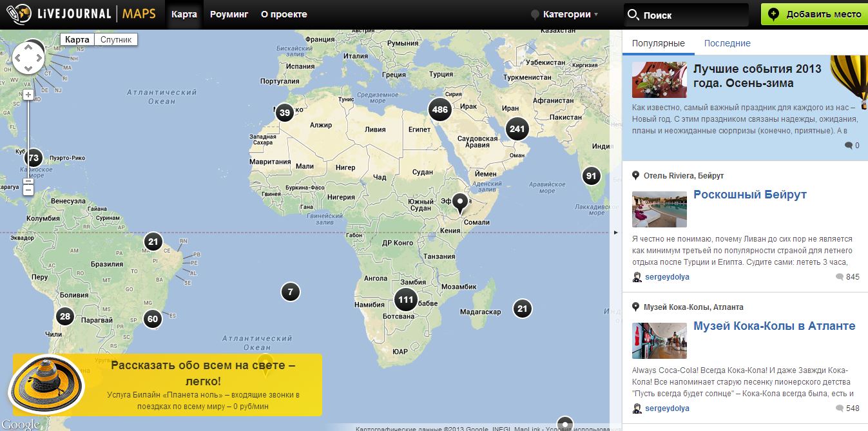Open the cluster marker 21 in Brazil
Screen dimensions: 868x431
pyautogui.click(x=153, y=242)
